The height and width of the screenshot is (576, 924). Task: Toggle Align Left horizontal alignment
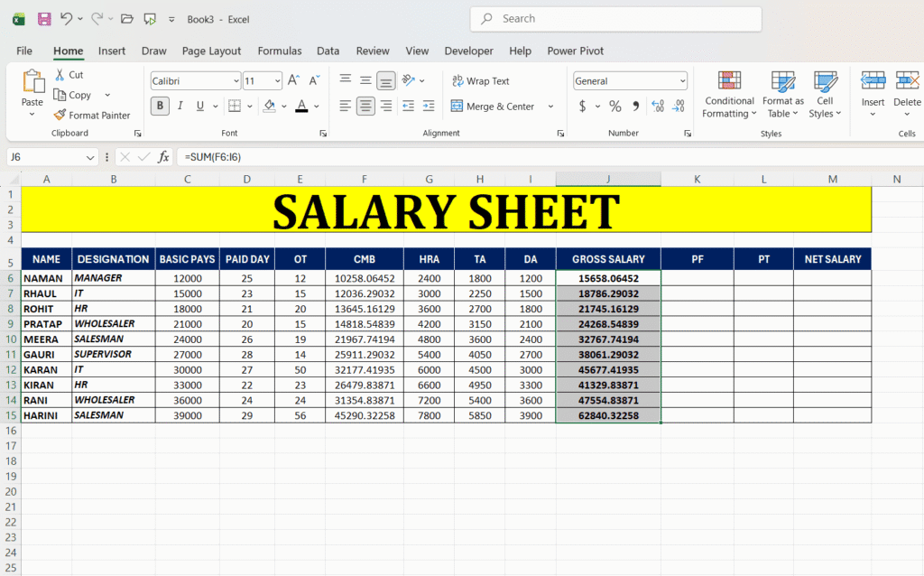[346, 107]
